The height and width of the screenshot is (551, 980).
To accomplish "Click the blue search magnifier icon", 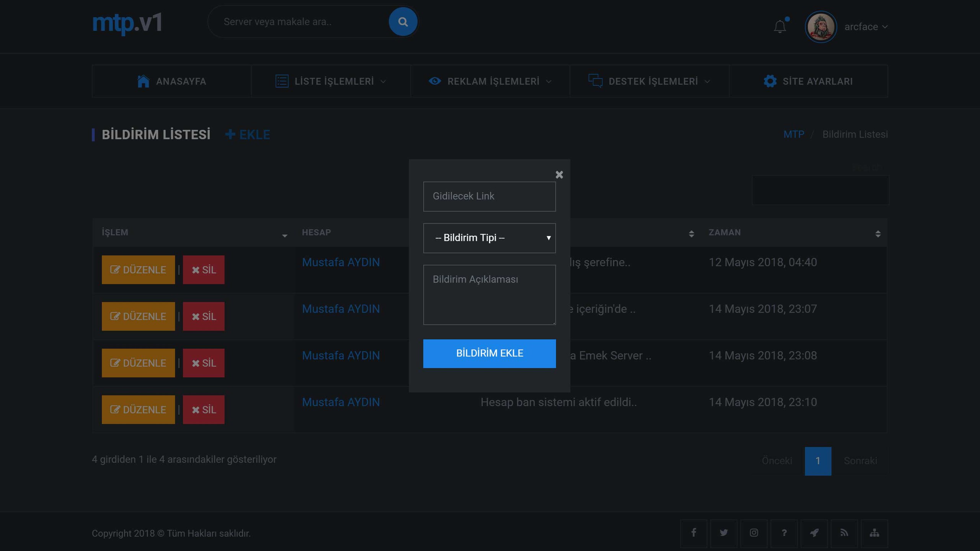I will pyautogui.click(x=403, y=22).
